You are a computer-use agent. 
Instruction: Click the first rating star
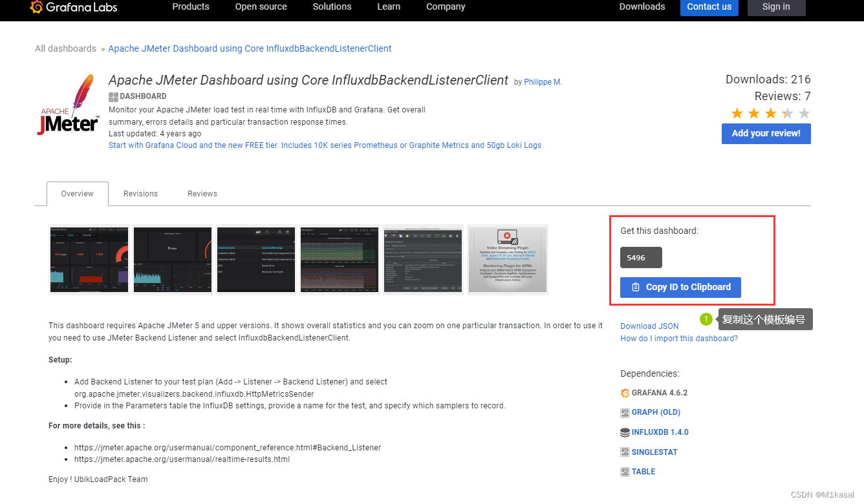point(737,114)
